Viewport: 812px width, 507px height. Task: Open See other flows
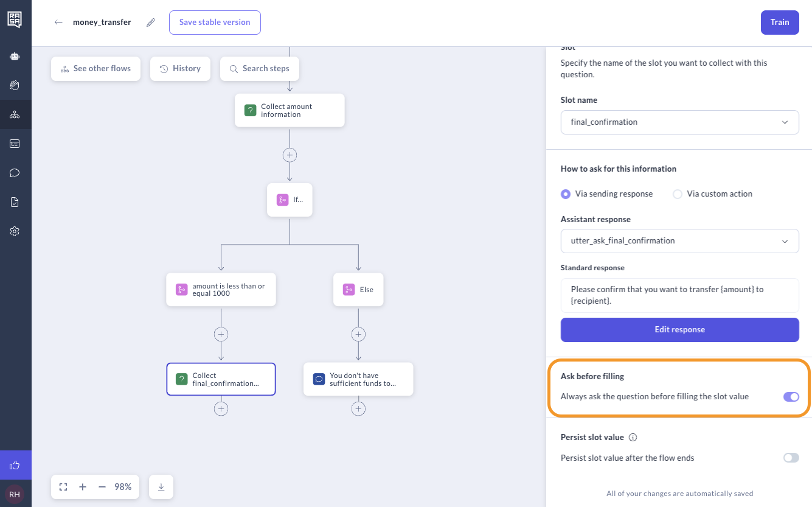pos(95,69)
